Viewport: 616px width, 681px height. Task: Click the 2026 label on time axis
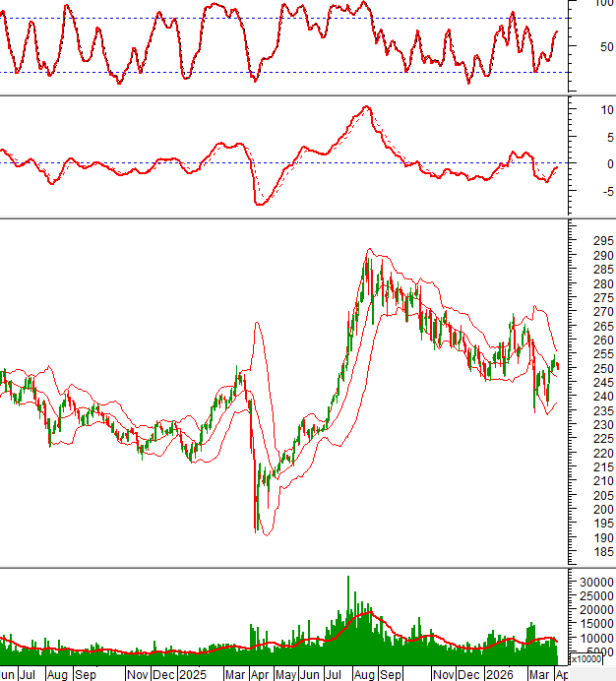point(502,675)
